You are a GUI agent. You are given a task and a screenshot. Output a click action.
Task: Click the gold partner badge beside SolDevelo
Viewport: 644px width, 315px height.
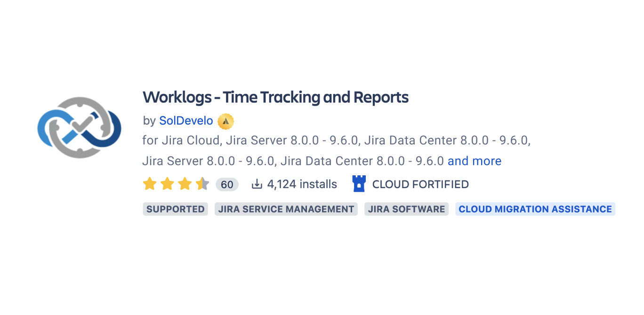(x=225, y=121)
